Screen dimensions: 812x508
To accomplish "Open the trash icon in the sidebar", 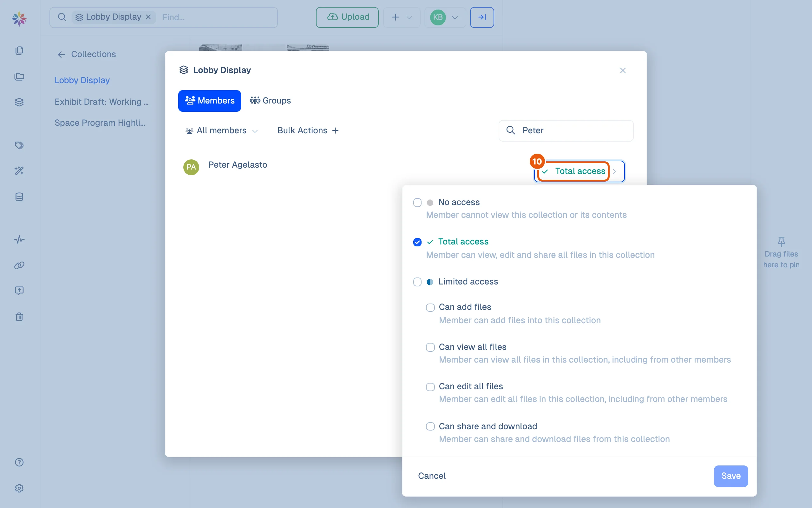I will pyautogui.click(x=19, y=317).
